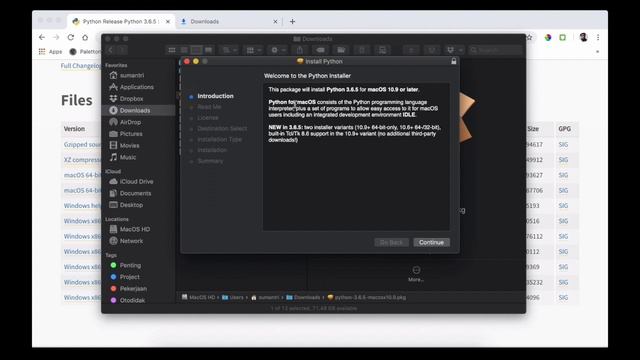Open Finder group-by grid dropdown
Viewport: 640px width, 360px height.
click(253, 50)
